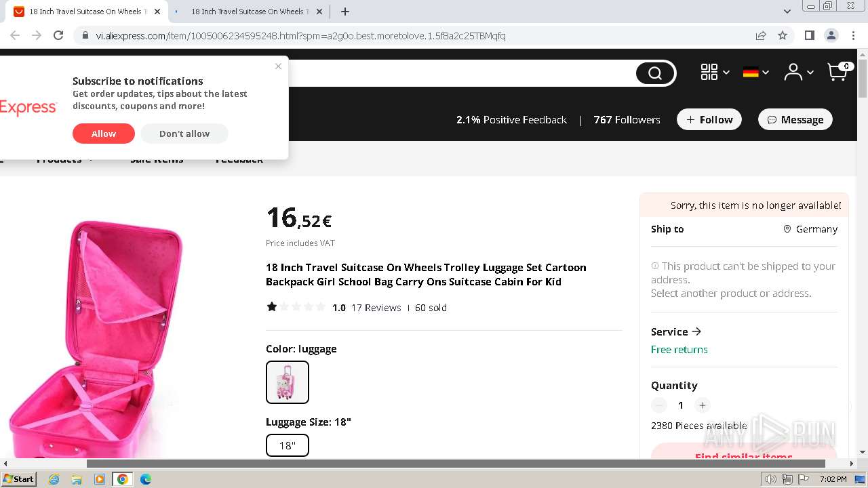Click the volume tray icon

[x=771, y=479]
